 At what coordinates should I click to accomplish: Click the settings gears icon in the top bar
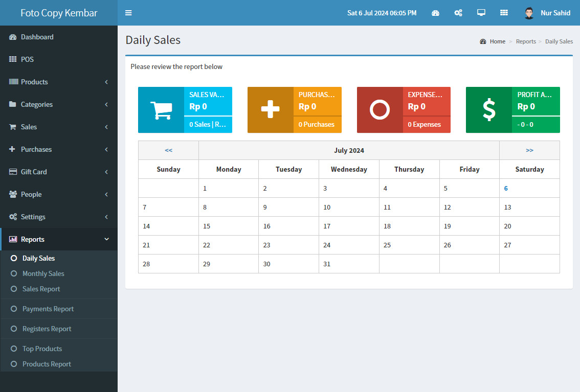click(458, 12)
